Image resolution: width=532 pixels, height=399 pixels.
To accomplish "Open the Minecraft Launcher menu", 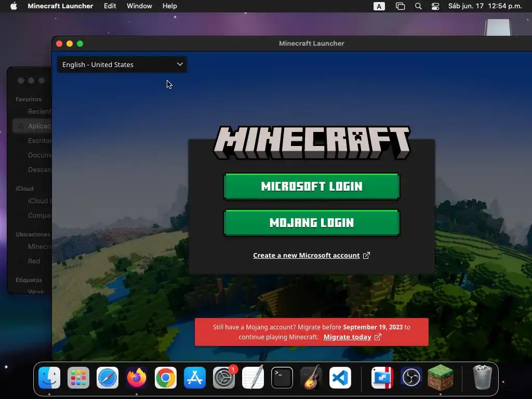I will (60, 6).
